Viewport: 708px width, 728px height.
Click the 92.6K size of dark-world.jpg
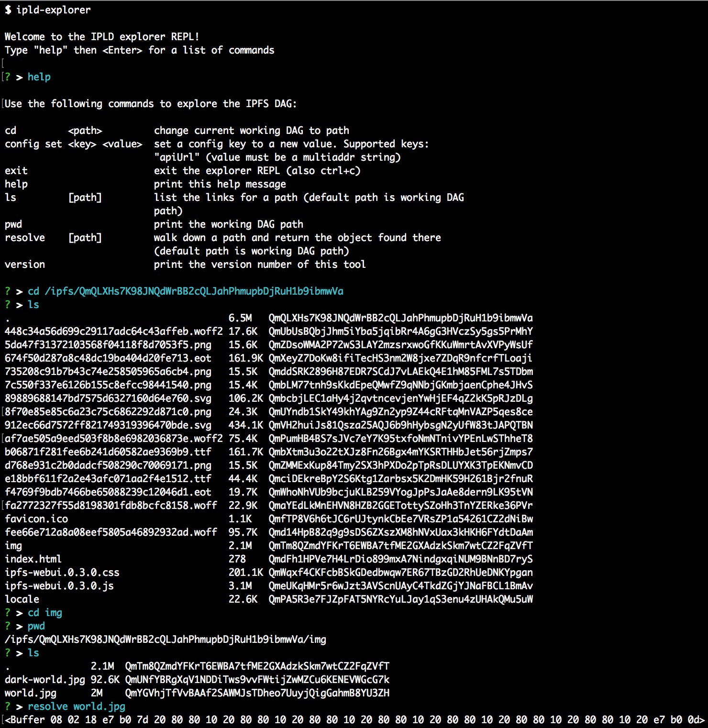pyautogui.click(x=105, y=680)
